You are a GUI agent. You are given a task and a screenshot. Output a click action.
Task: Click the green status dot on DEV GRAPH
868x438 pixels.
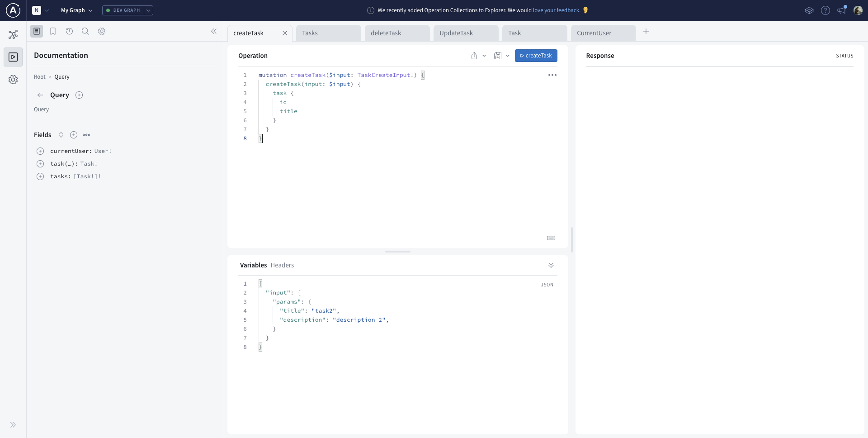108,10
